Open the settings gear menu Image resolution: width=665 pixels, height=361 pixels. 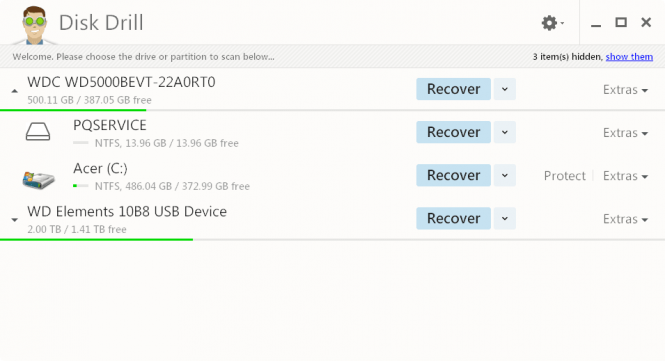pyautogui.click(x=552, y=23)
